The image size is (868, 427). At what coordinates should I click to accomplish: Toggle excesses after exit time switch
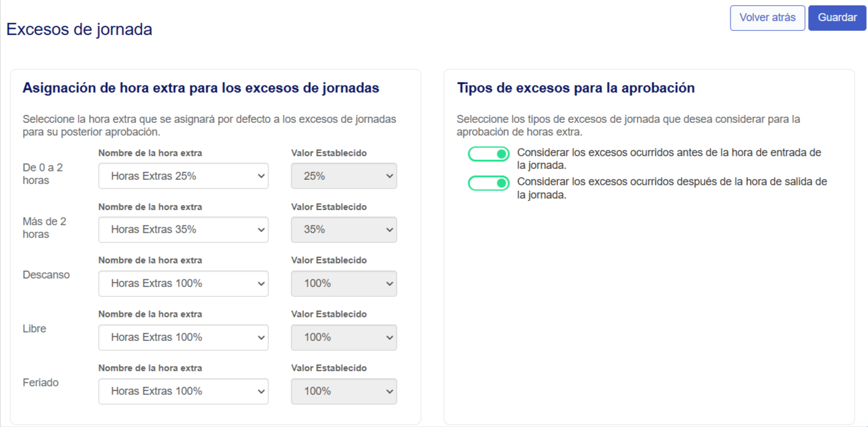[x=489, y=183]
